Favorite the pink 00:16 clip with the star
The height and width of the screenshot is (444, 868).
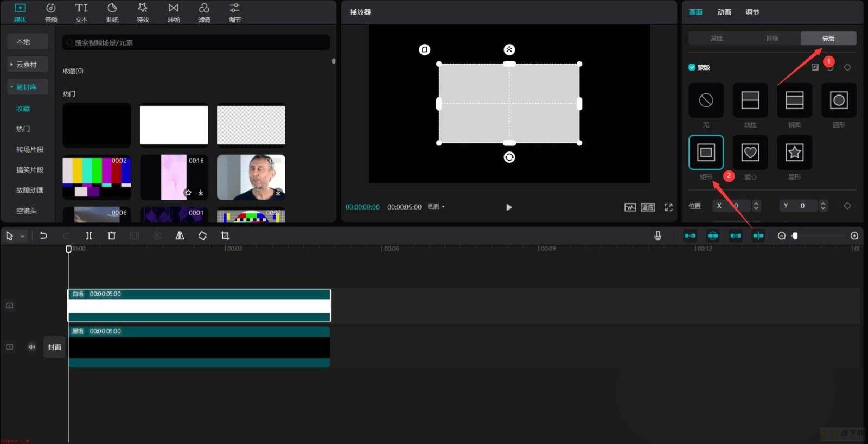pyautogui.click(x=188, y=193)
